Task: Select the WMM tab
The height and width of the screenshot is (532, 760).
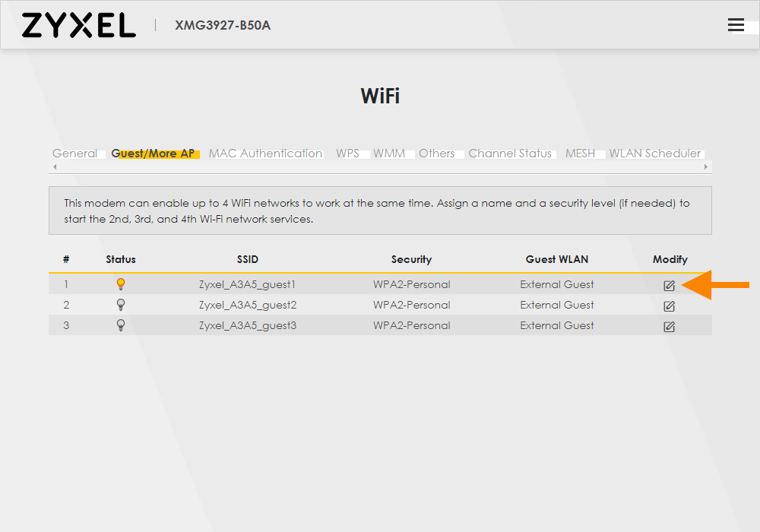Action: pyautogui.click(x=389, y=154)
